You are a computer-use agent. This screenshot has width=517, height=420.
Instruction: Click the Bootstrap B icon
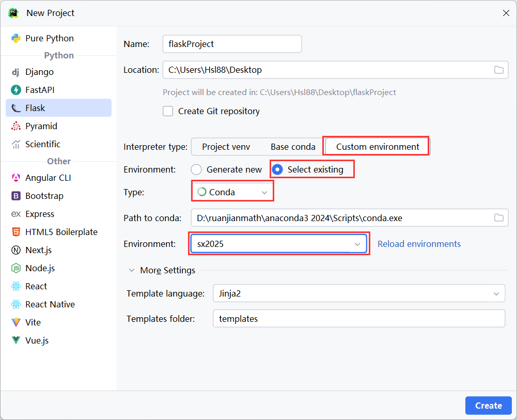click(16, 196)
